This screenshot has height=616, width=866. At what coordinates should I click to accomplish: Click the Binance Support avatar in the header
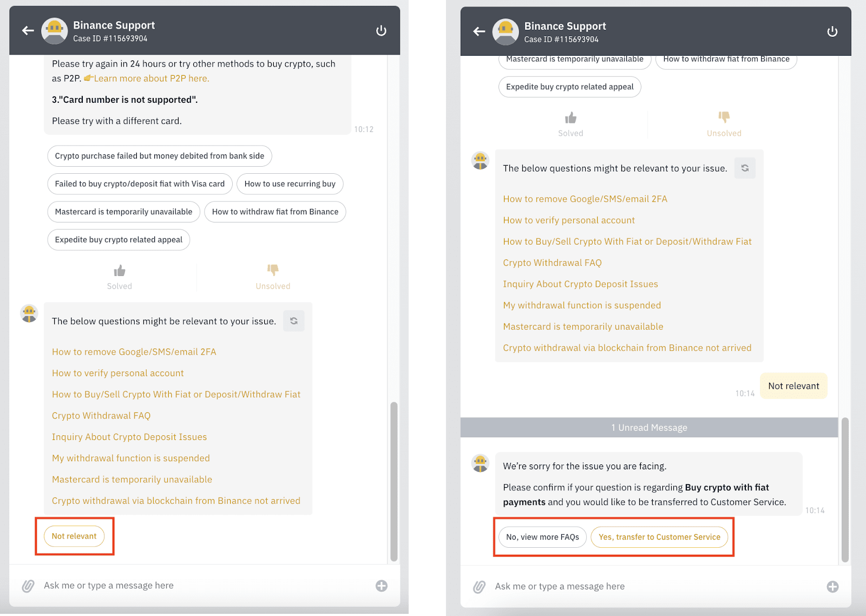coord(54,30)
